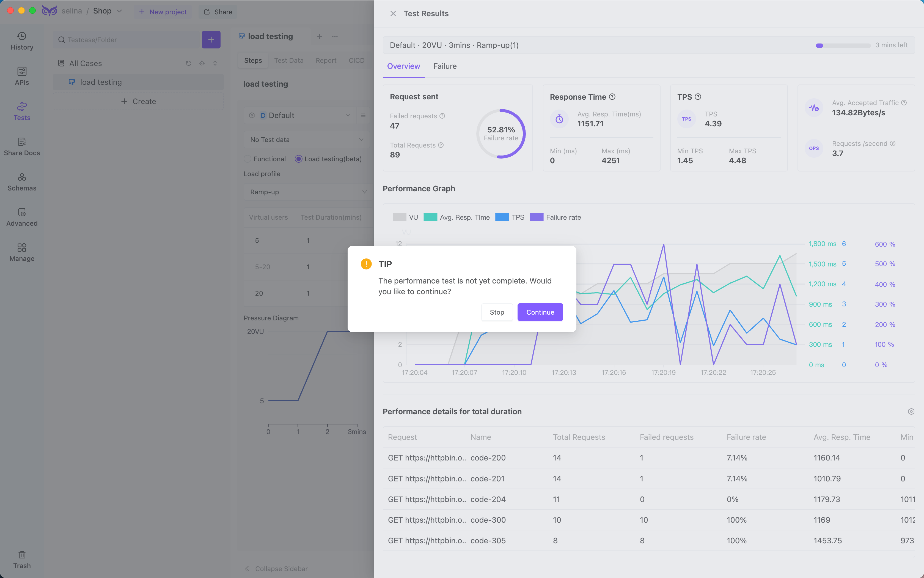Click the refresh icon beside All Cases
This screenshot has width=924, height=578.
[x=189, y=64]
